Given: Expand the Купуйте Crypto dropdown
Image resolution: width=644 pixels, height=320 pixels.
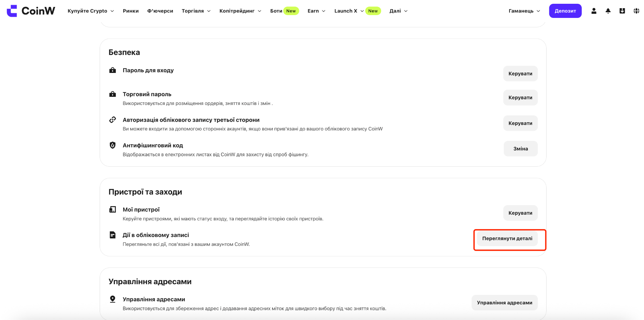Looking at the screenshot, I should click(x=91, y=11).
